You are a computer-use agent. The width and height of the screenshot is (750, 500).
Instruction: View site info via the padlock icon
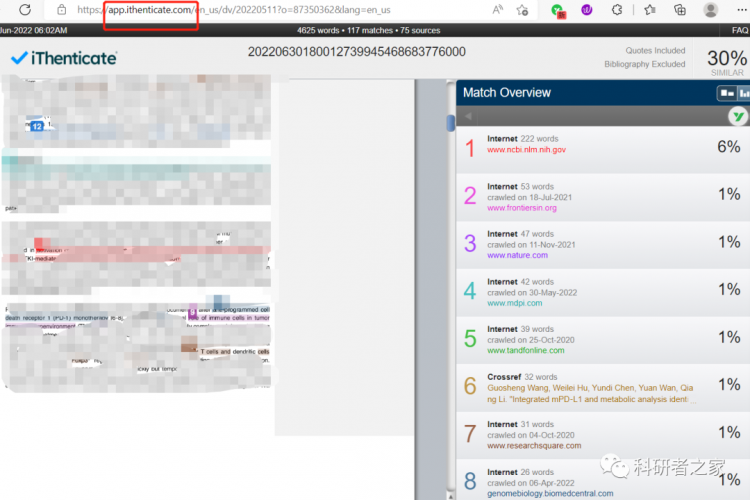(x=62, y=10)
